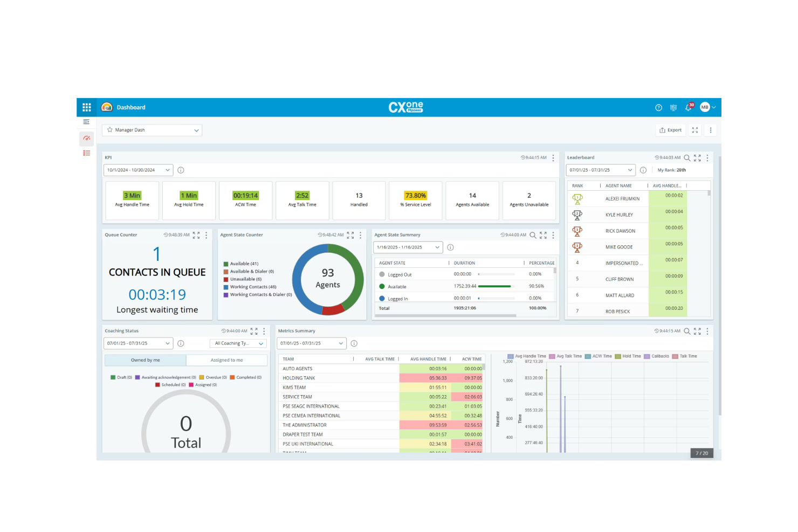Click the info icon next to the KPI date range
The image size is (798, 532).
pos(181,170)
